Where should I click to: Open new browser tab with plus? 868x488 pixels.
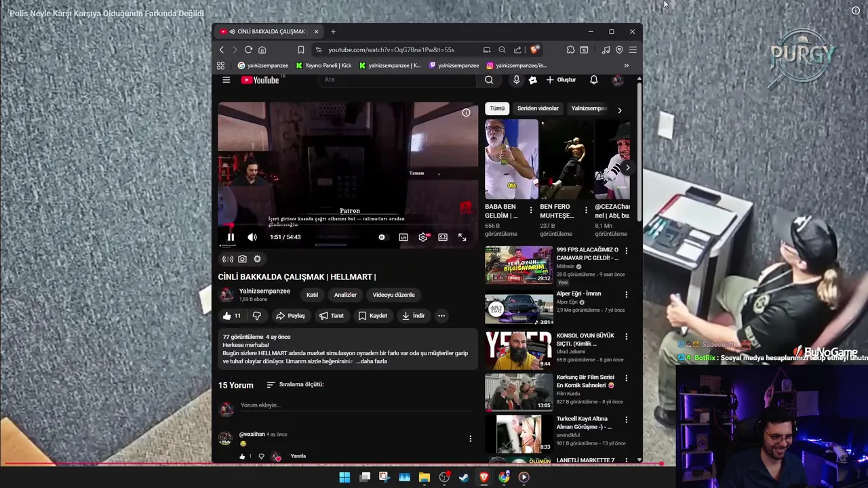[333, 31]
